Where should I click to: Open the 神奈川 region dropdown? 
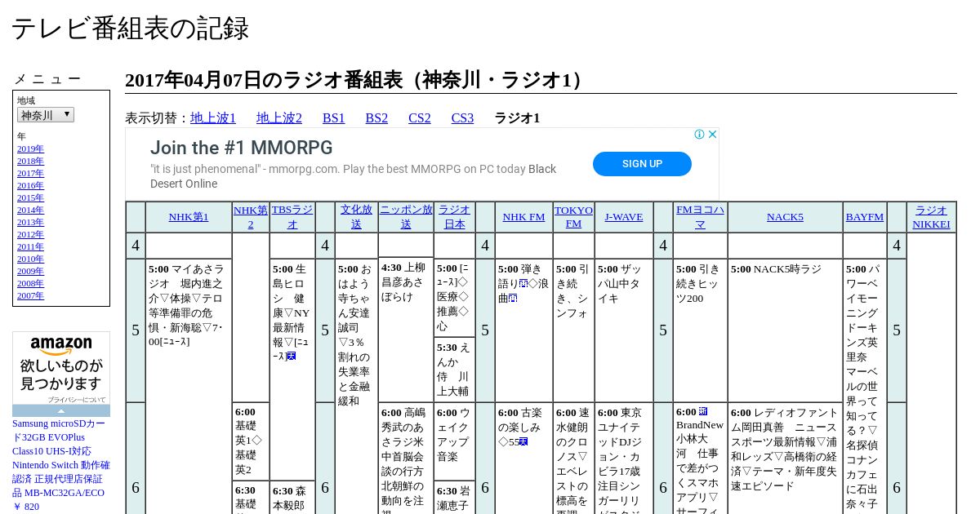click(46, 115)
